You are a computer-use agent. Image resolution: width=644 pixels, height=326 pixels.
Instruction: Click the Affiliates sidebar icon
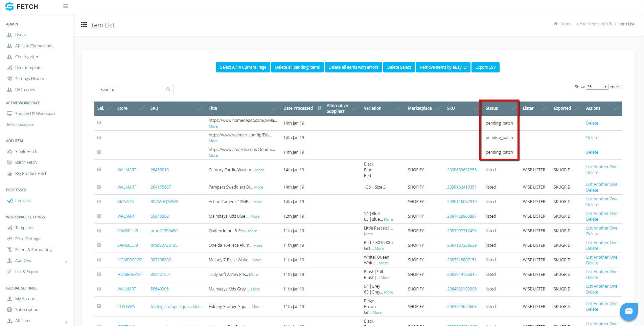click(x=9, y=321)
